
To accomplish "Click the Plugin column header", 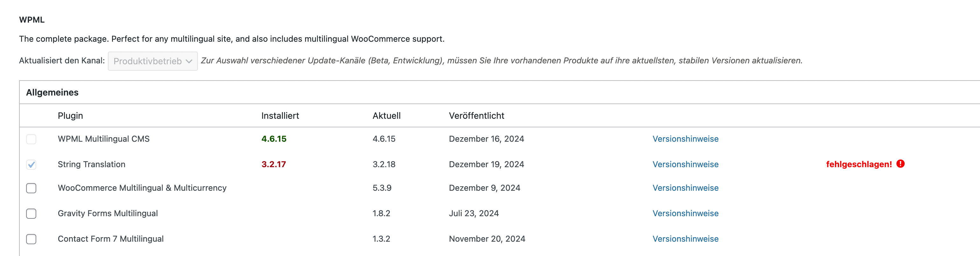I will click(70, 116).
